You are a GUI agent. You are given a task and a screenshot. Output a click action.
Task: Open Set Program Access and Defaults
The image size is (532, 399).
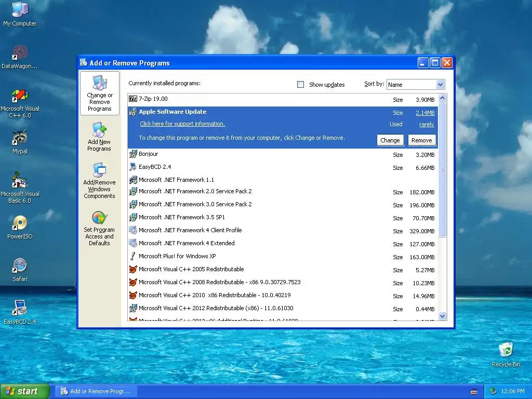pos(99,229)
